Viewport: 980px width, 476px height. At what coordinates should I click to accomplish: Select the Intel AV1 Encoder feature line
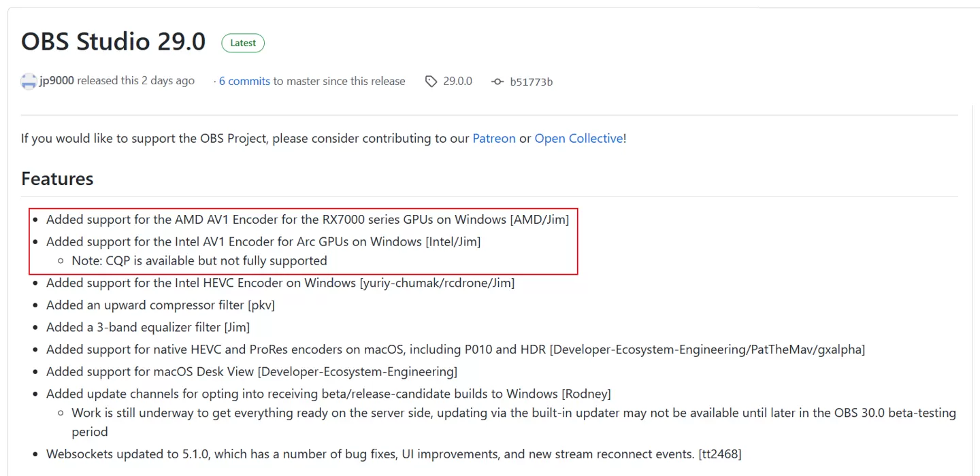tap(263, 241)
